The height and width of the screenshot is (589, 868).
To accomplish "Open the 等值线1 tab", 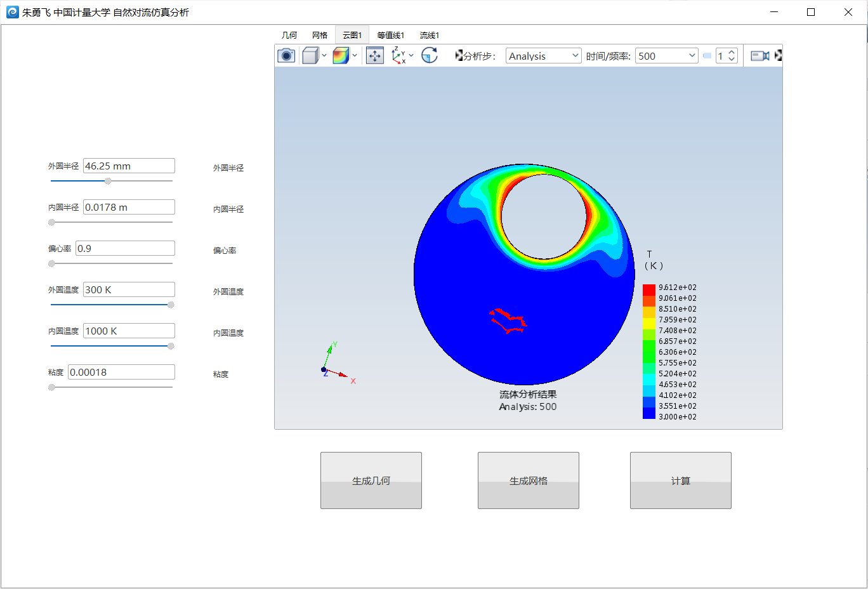I will point(390,36).
